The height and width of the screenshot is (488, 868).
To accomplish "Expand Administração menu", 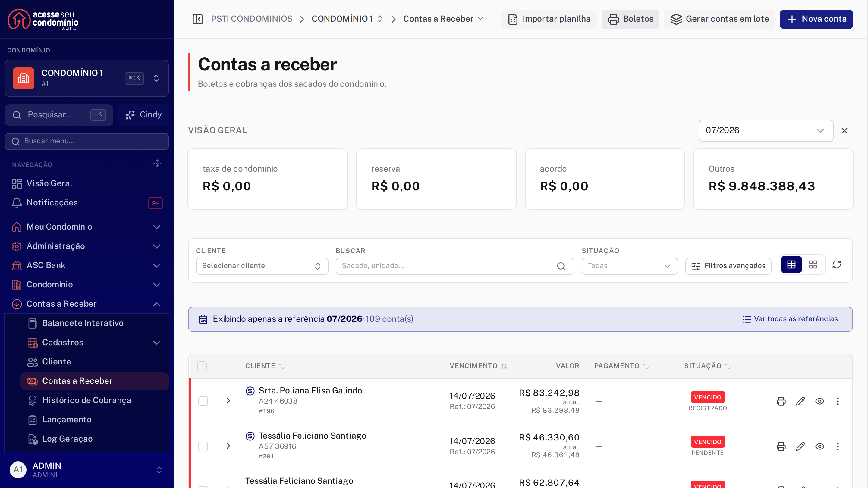I will pos(86,246).
